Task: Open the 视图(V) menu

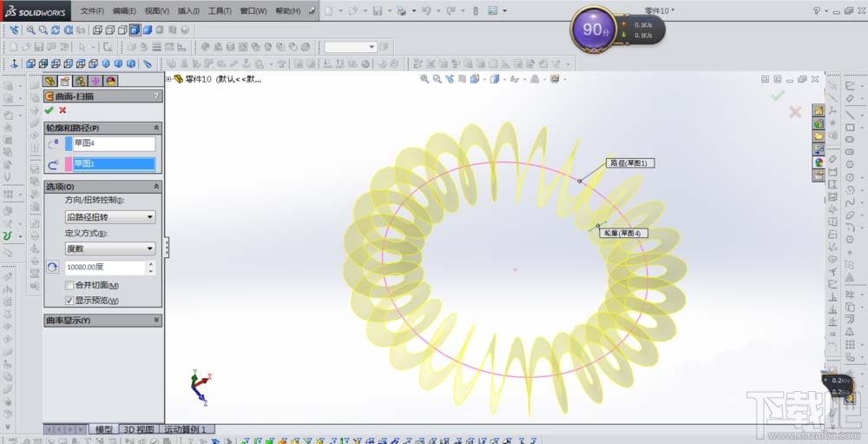Action: click(156, 11)
